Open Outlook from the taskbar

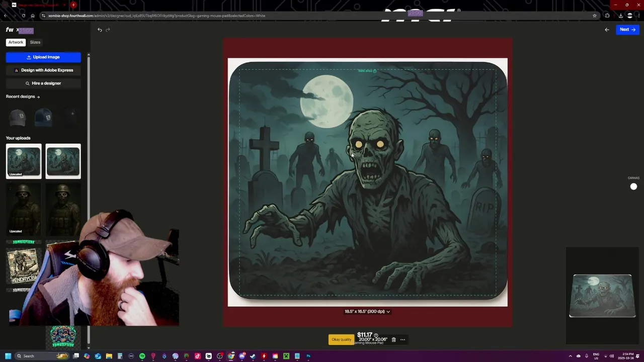(98, 356)
